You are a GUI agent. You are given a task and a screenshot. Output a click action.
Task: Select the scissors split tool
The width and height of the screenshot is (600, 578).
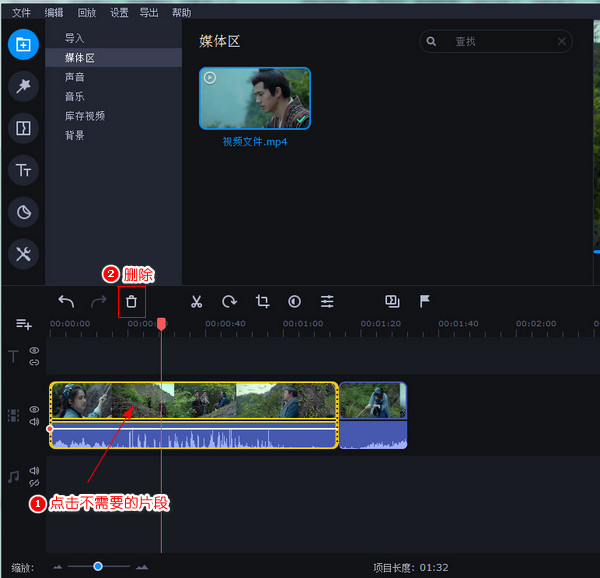[x=197, y=301]
